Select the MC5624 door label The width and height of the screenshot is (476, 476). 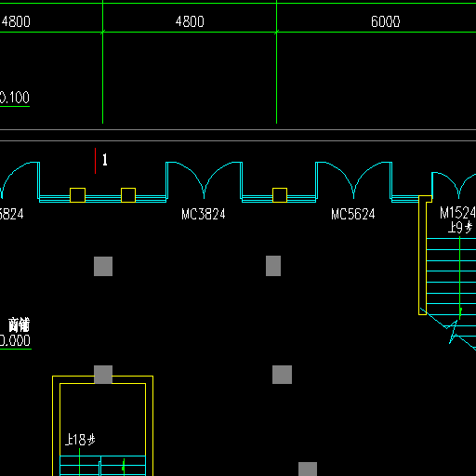click(x=353, y=214)
